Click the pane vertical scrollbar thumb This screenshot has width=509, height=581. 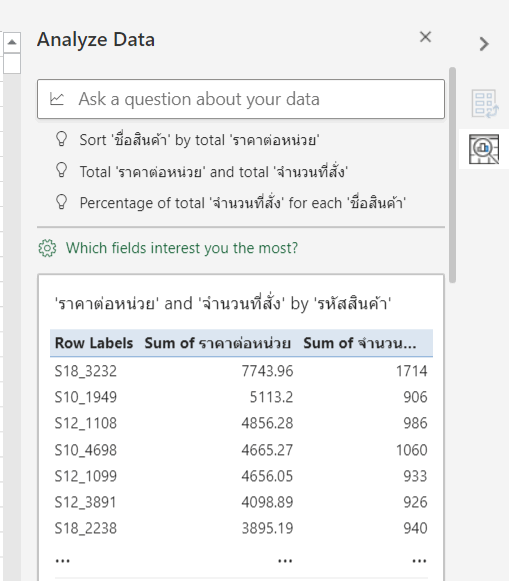452,175
